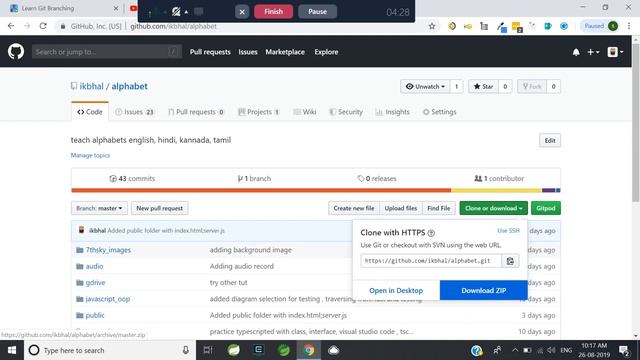This screenshot has width=640, height=360.
Task: View the 43 commits history
Action: tap(132, 178)
